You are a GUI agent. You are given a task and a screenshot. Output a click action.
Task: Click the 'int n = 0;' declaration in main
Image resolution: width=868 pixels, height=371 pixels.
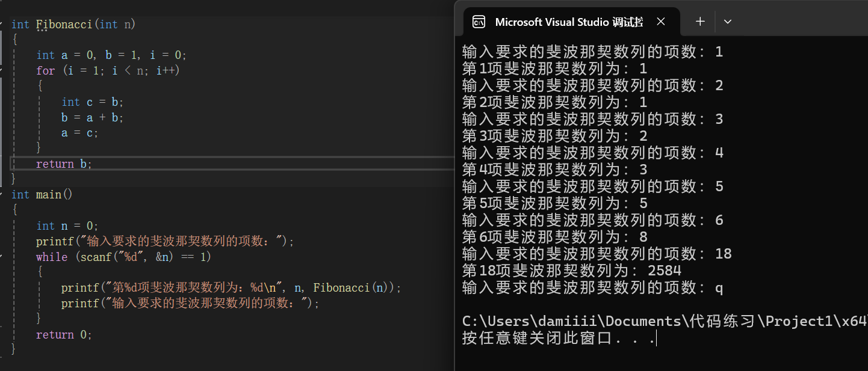[67, 225]
